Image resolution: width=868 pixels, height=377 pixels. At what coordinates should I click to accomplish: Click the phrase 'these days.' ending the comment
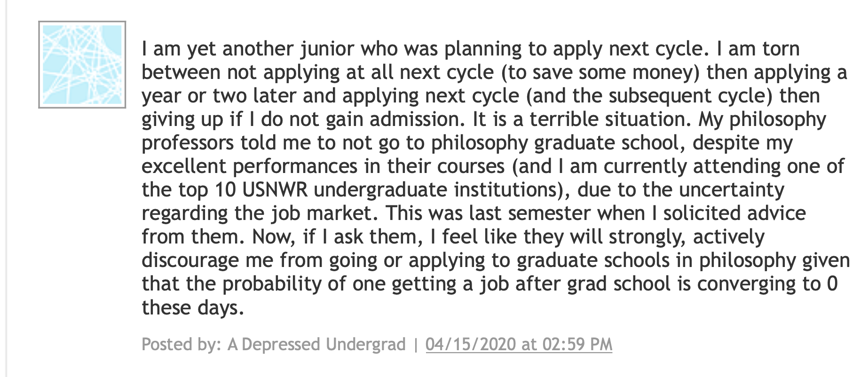[193, 307]
